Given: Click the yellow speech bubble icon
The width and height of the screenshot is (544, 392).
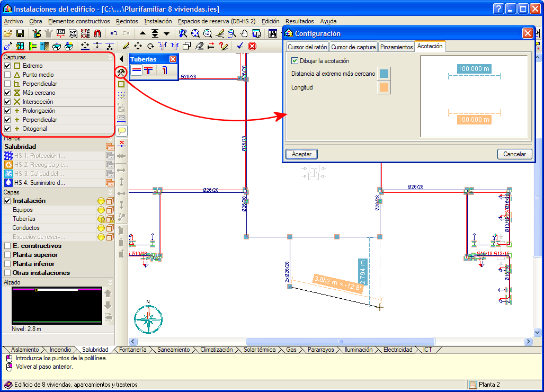Looking at the screenshot, I should [x=121, y=131].
